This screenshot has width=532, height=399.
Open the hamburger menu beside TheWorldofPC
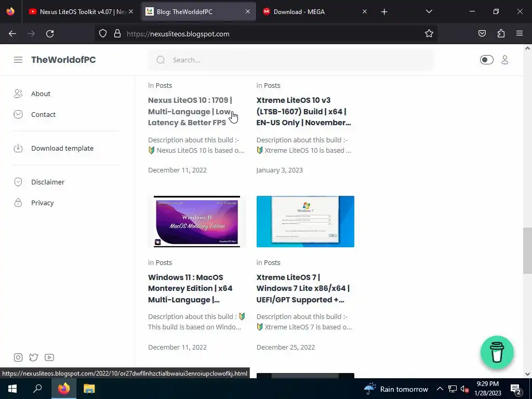[18, 60]
